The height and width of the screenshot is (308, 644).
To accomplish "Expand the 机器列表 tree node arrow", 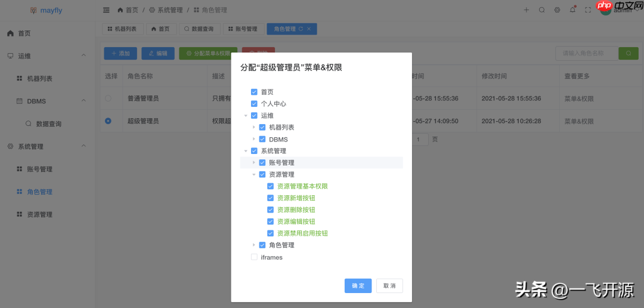I will click(x=254, y=127).
